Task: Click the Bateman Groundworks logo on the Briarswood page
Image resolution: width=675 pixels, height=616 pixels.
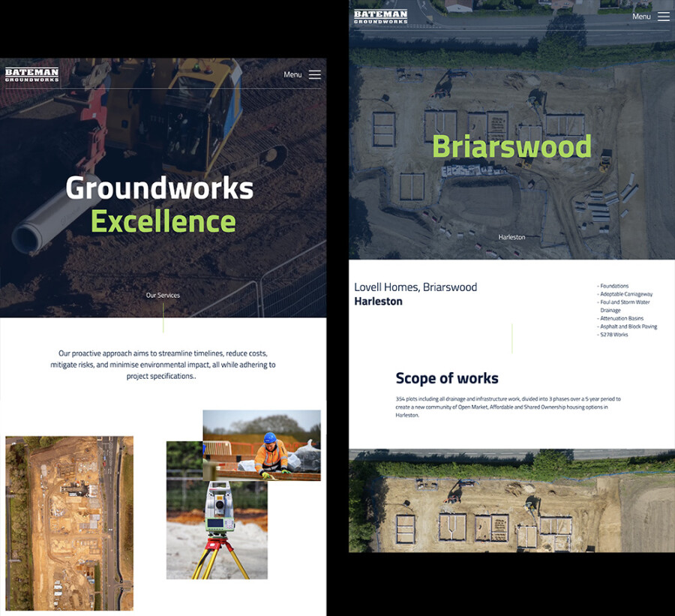Action: tap(379, 16)
